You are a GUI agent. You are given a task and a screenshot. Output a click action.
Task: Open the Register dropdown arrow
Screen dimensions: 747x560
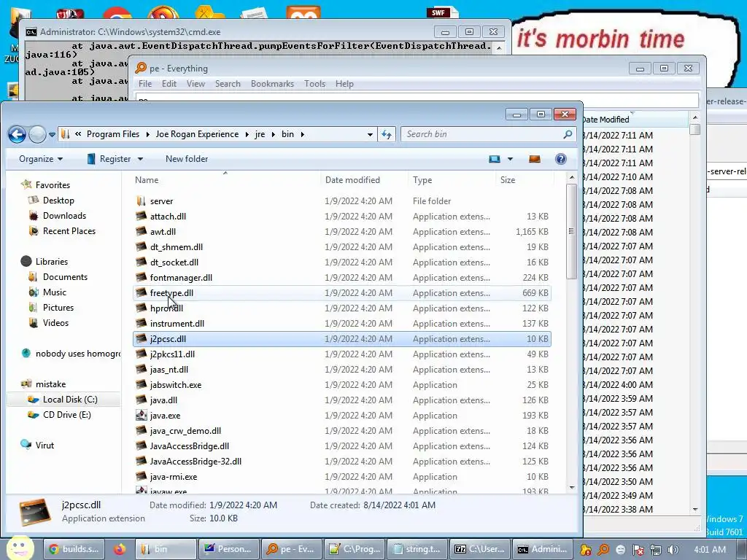141,159
